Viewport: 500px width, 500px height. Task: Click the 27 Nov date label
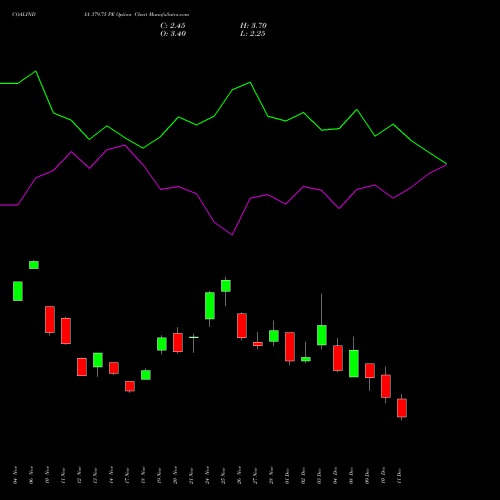(x=255, y=475)
